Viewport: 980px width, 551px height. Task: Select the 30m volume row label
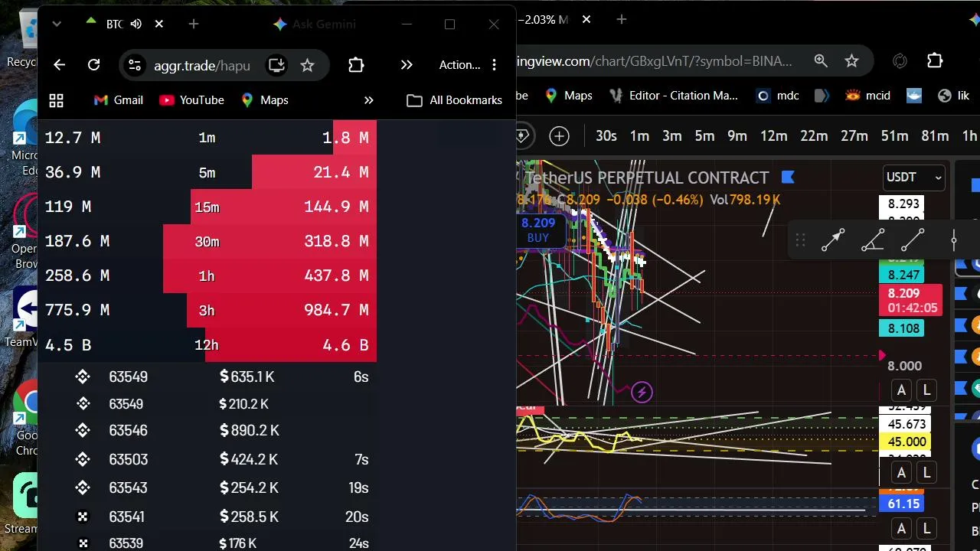(207, 241)
